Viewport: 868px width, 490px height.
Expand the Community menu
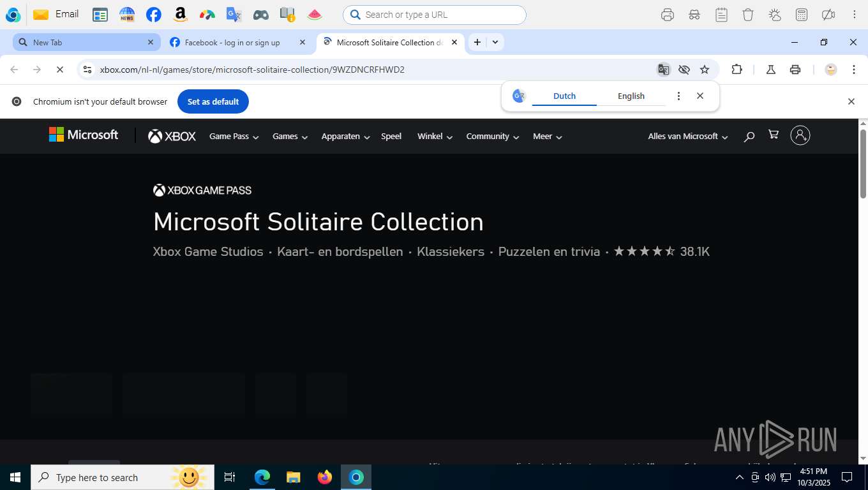tap(493, 137)
